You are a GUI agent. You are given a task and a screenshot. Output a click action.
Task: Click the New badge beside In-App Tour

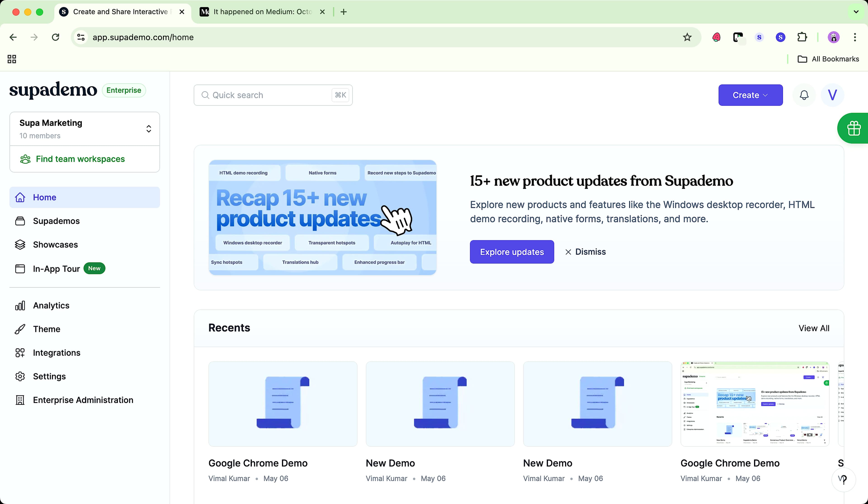94,268
